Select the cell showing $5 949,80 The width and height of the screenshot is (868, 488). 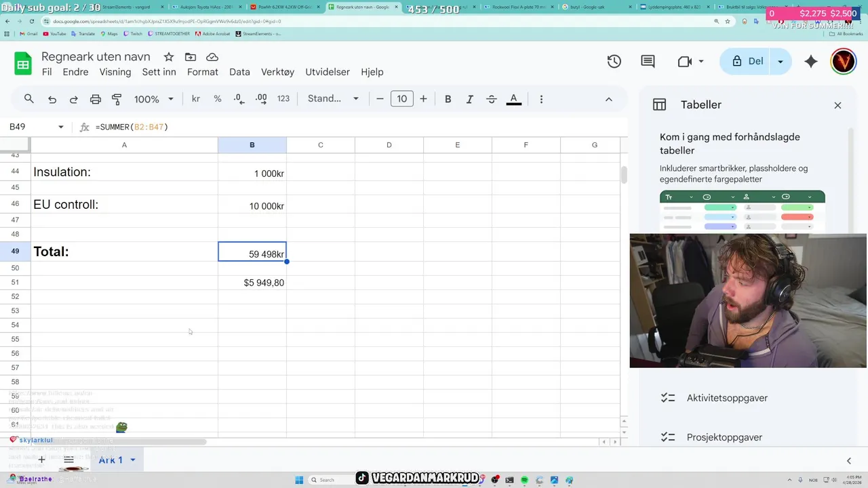click(252, 283)
